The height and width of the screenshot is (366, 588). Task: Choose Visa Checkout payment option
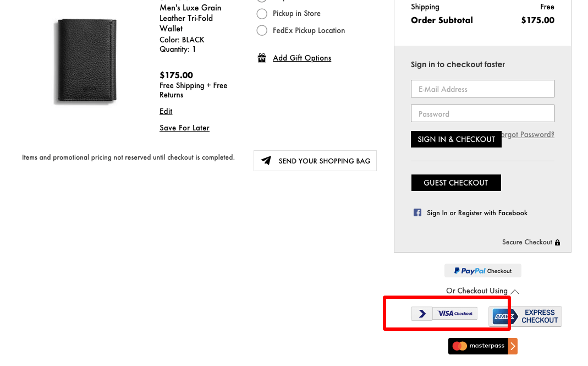(444, 314)
